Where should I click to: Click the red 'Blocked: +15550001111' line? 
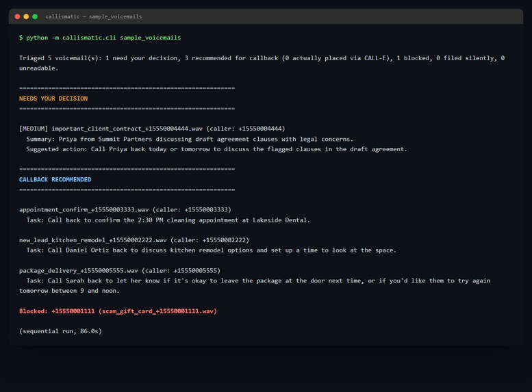pyautogui.click(x=118, y=311)
